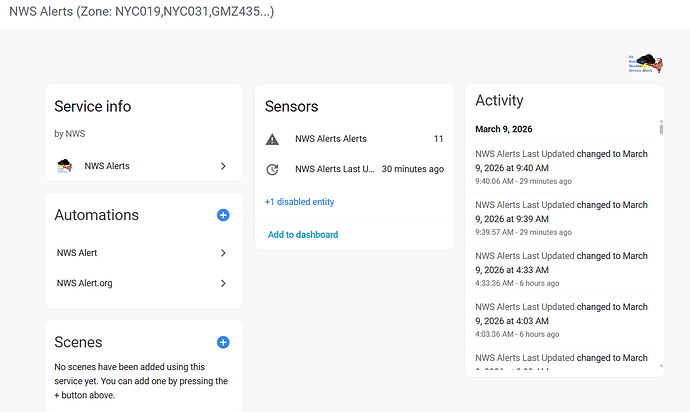Open the NWS Alert.org automation chevron
The width and height of the screenshot is (690, 412).
click(x=223, y=283)
